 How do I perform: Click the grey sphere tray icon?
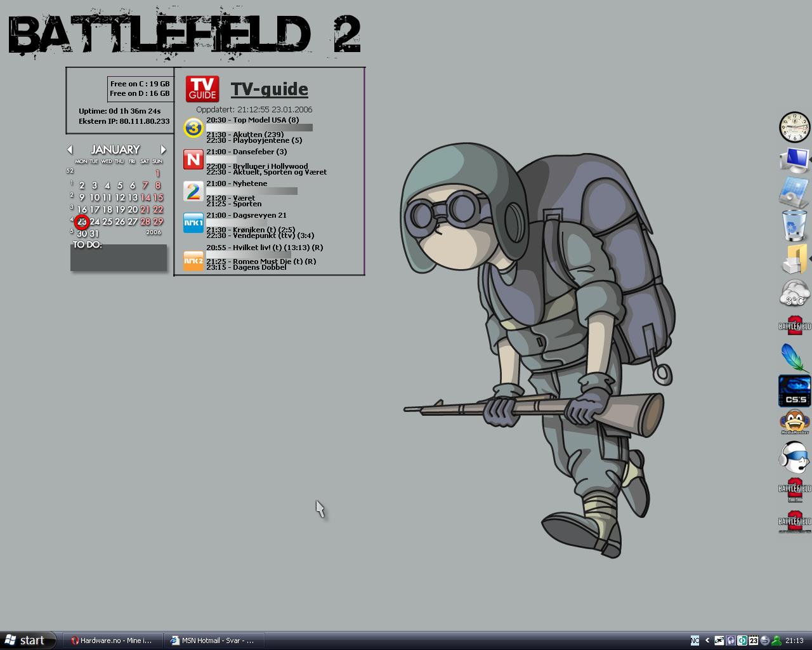(x=764, y=640)
